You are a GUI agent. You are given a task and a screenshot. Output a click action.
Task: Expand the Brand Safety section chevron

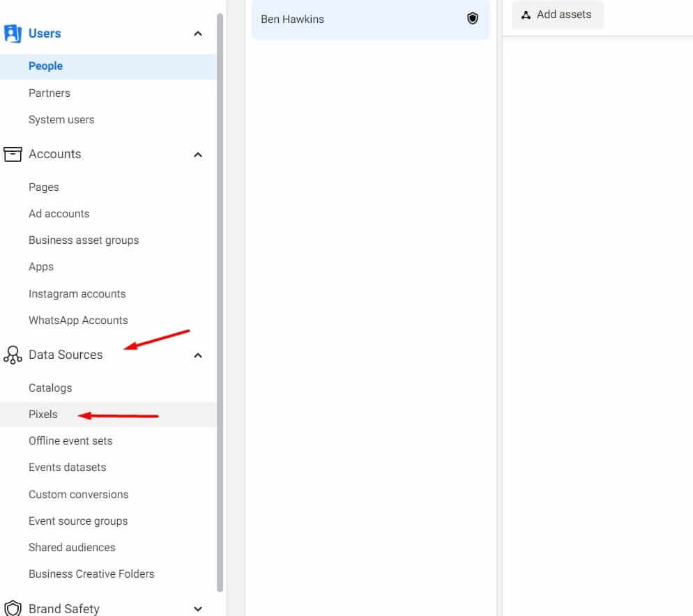click(x=198, y=609)
